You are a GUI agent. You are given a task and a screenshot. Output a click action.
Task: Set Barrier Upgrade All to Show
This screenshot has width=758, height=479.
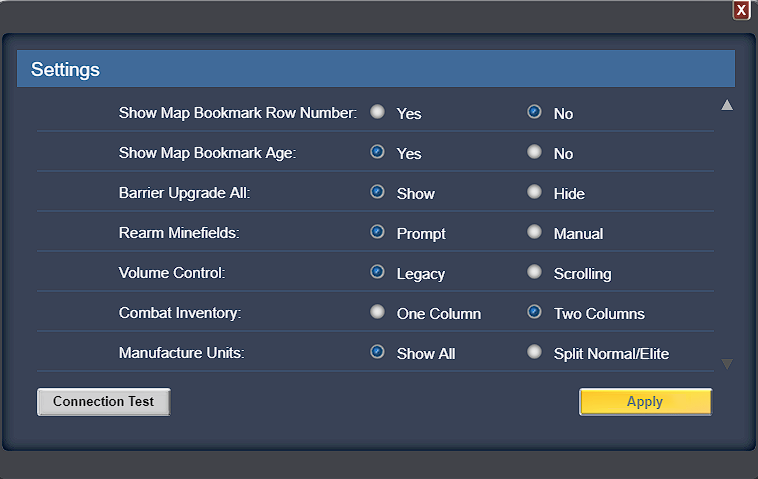click(378, 192)
